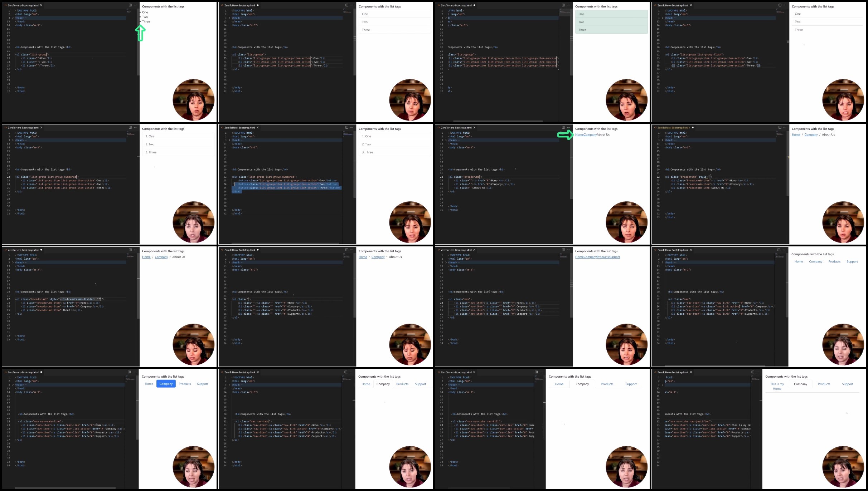This screenshot has width=868, height=491.
Task: Click split editor icon in blue Company pill frame
Action: [129, 372]
